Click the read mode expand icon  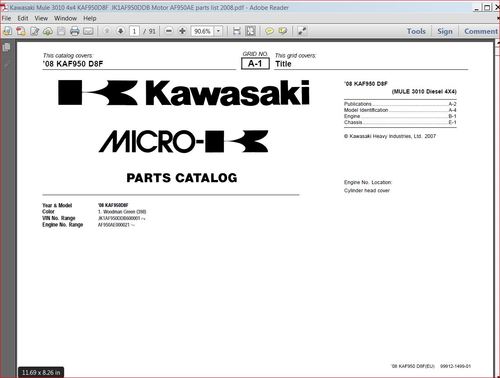coord(302,31)
